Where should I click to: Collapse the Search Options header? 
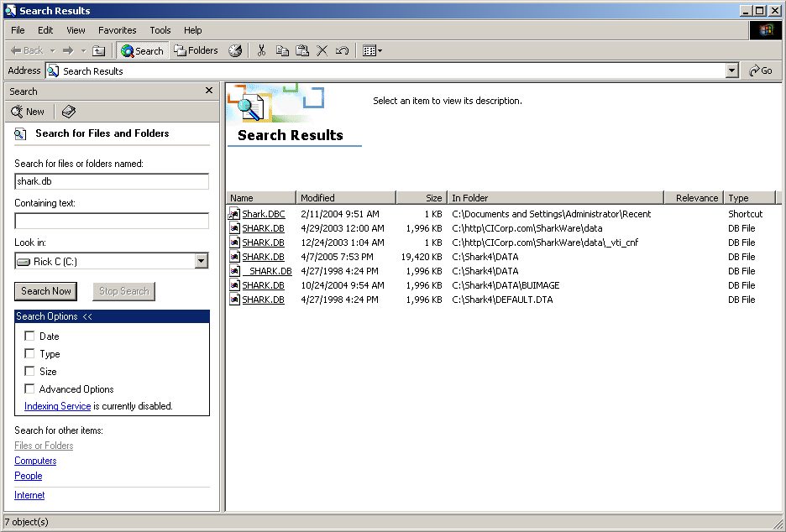(x=112, y=316)
